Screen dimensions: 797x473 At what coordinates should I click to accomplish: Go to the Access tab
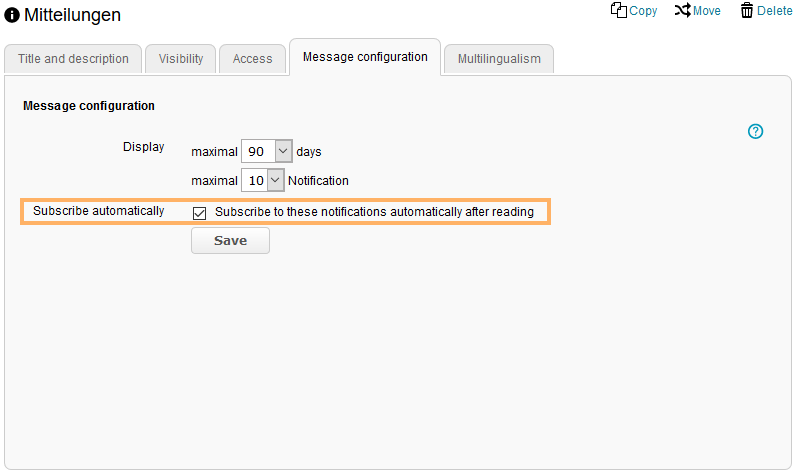coord(252,59)
